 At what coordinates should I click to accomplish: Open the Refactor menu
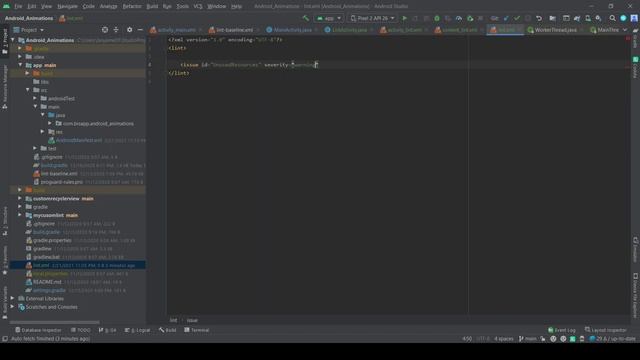[132, 7]
